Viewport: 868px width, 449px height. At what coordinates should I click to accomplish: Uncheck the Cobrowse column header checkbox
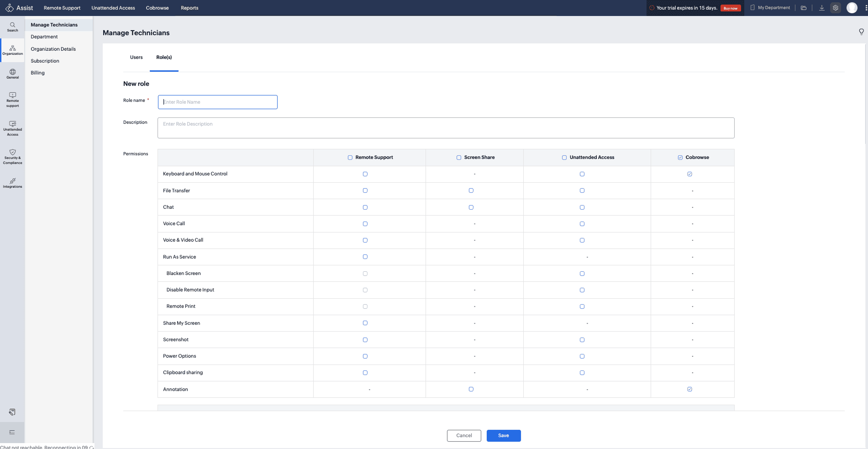(680, 158)
